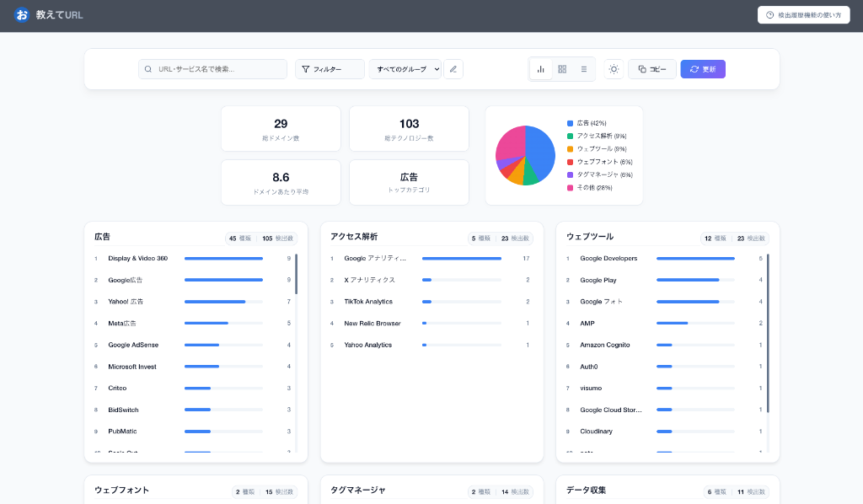
Task: Click the 検出履歴機能の使い方 help button
Action: [802, 14]
